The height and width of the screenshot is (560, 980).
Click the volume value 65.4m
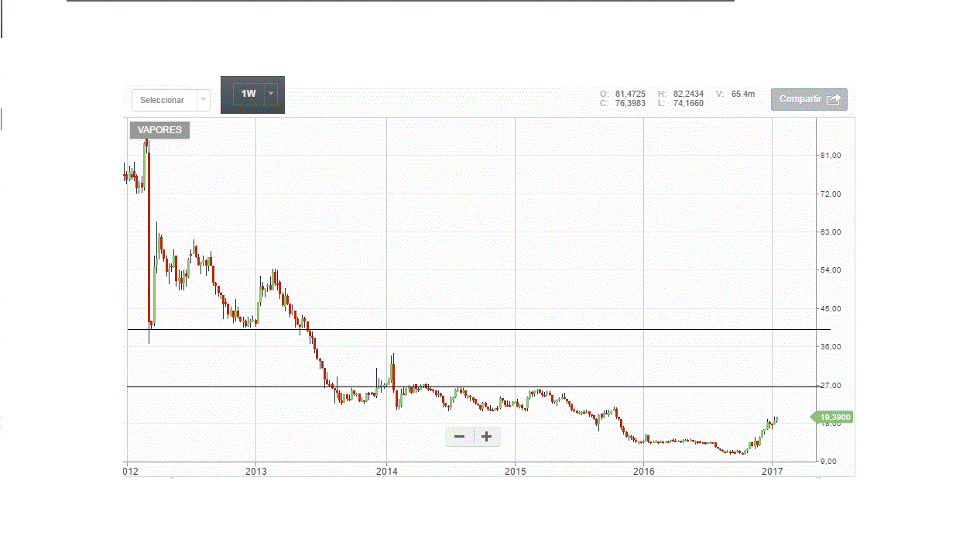742,94
